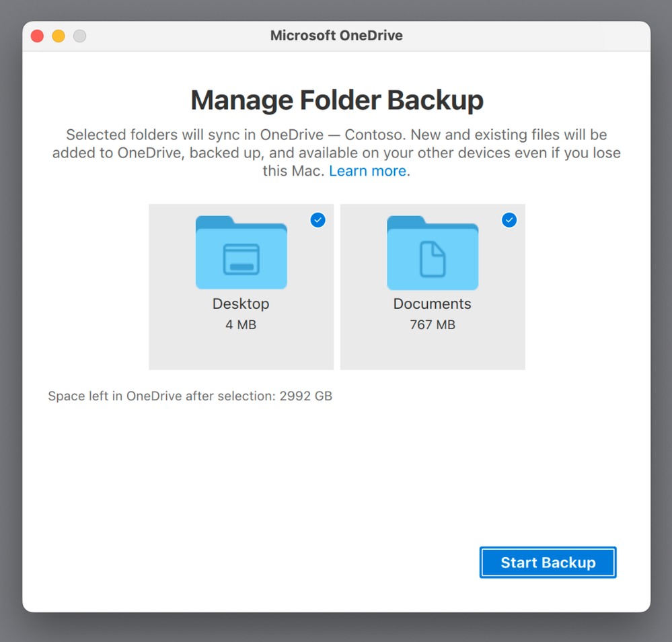This screenshot has width=672, height=642.
Task: Uncheck the Desktop folder backup checkmark
Action: pos(318,220)
